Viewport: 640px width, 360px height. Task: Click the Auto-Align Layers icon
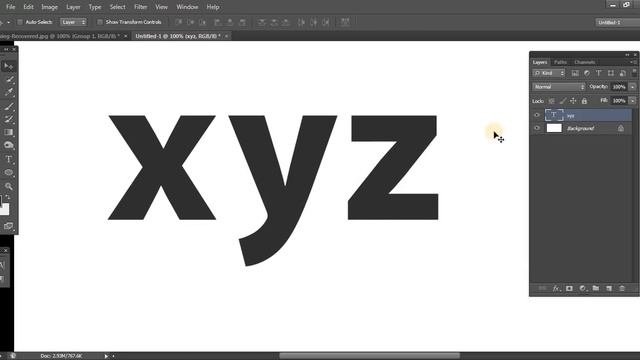click(x=345, y=22)
